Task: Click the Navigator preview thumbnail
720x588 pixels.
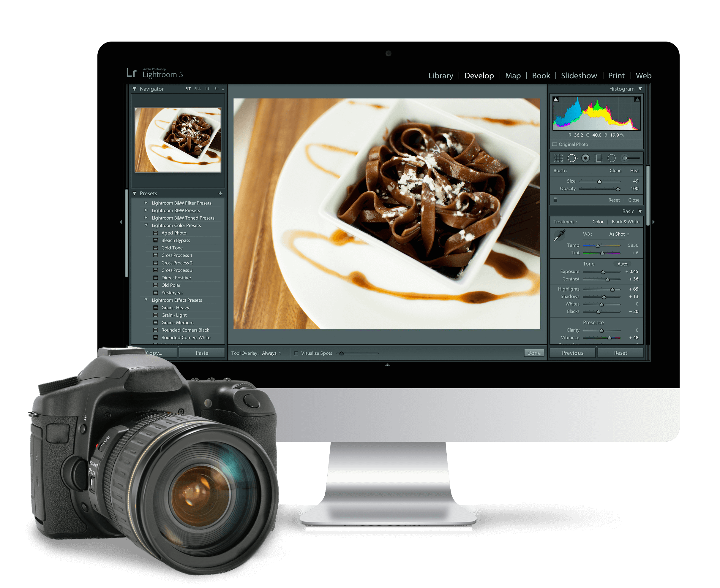Action: (x=178, y=140)
